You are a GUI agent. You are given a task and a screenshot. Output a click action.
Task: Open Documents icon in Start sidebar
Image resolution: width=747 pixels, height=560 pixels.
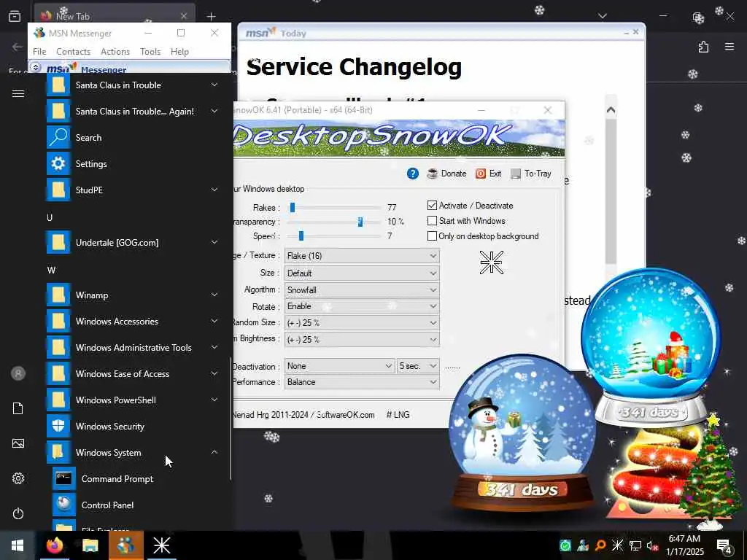pos(18,408)
